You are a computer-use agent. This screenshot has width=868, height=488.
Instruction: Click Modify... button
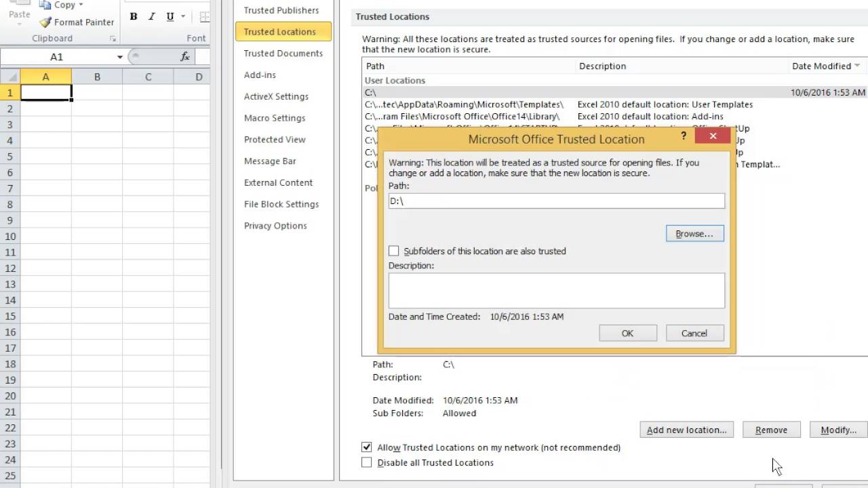(839, 430)
